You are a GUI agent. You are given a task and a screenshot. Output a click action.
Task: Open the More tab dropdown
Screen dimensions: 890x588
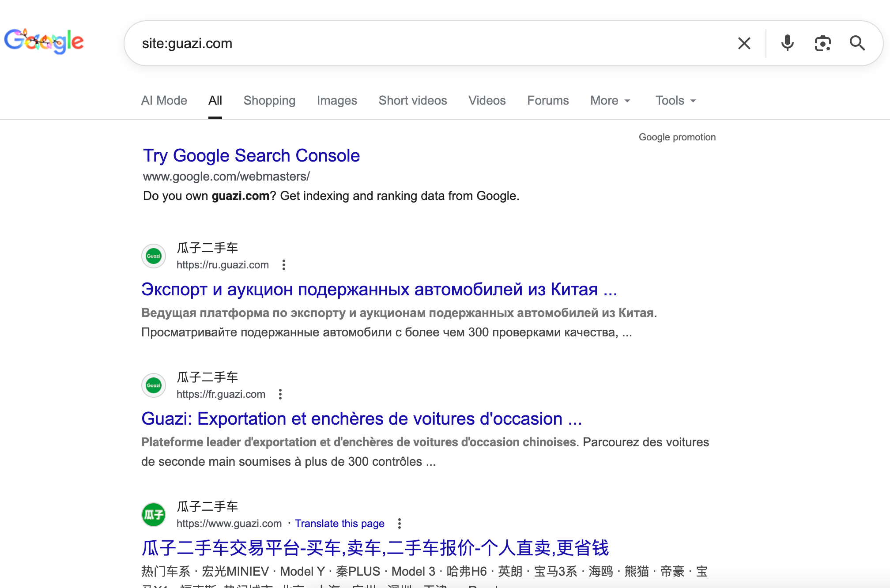[610, 101]
